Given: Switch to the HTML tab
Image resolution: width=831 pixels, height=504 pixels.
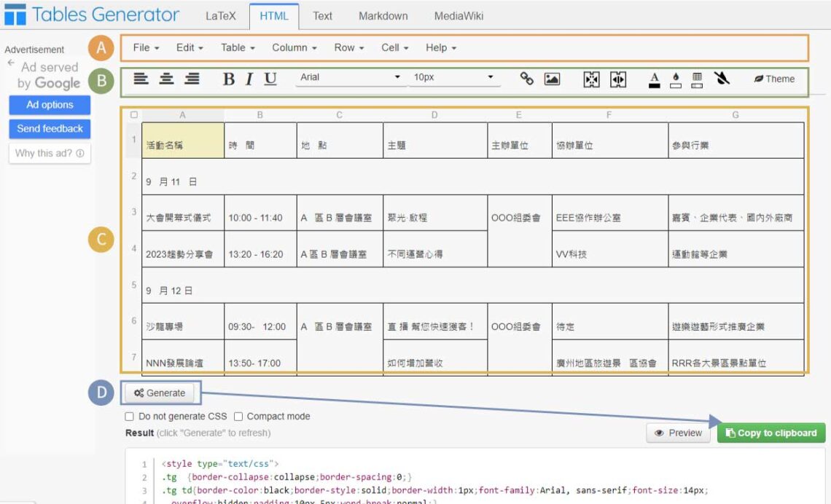Looking at the screenshot, I should tap(274, 16).
